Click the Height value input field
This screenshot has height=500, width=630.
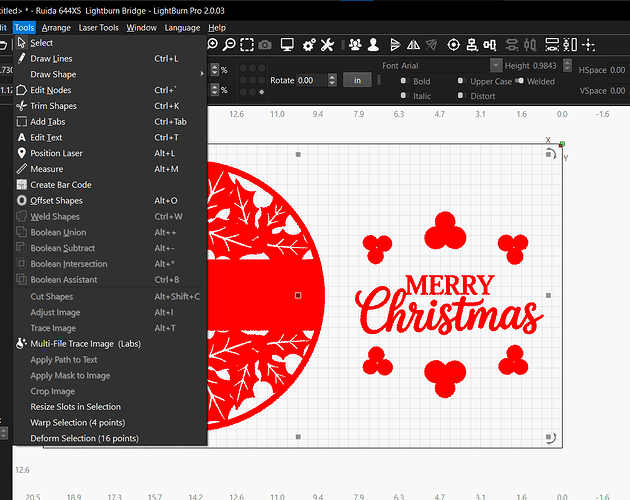click(550, 66)
